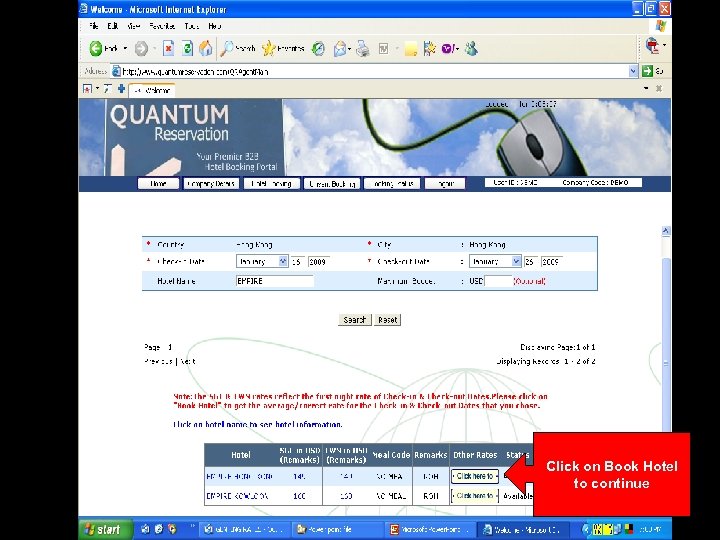720x540 pixels.
Task: Print the page via printer icon
Action: click(363, 48)
